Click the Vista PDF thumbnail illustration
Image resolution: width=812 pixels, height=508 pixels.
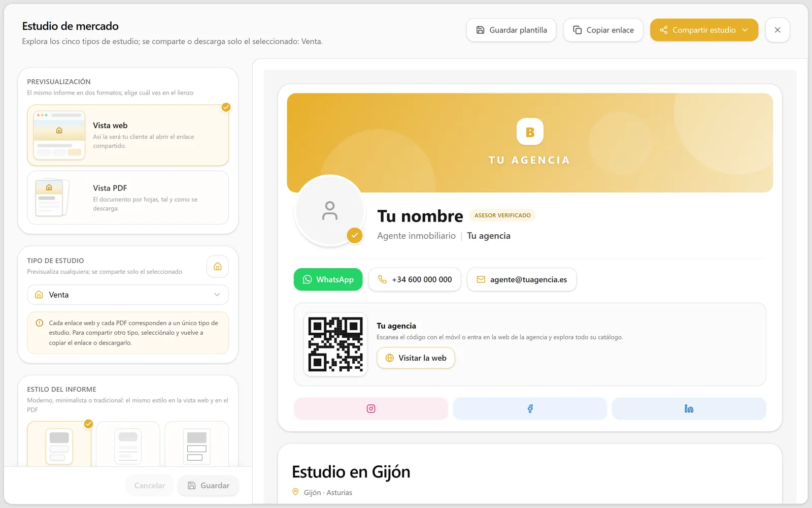[52, 198]
